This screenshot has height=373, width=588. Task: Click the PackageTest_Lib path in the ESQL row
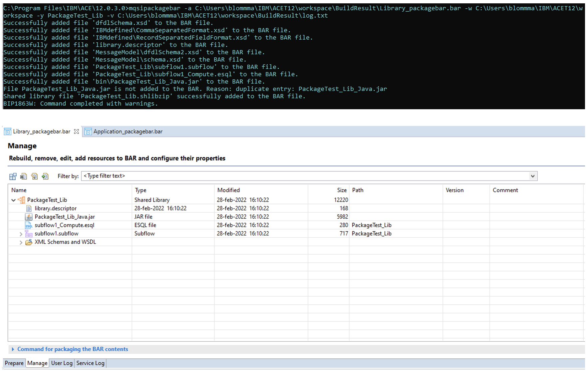tap(372, 225)
